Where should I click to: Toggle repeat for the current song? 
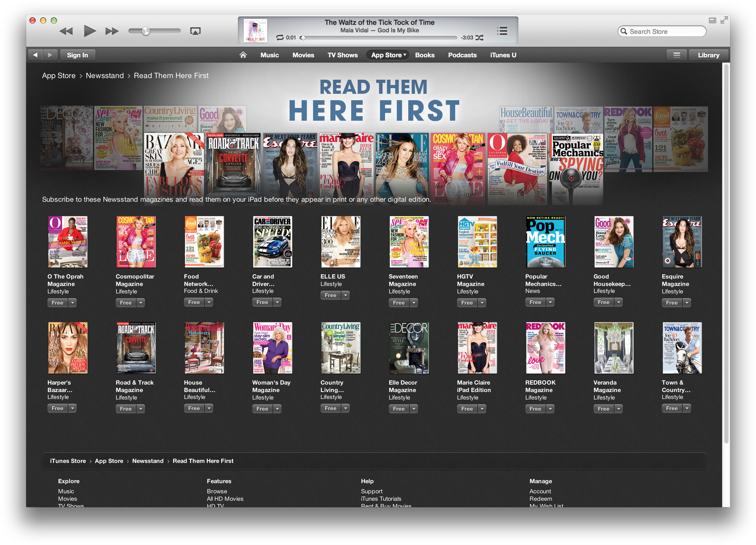click(x=280, y=38)
